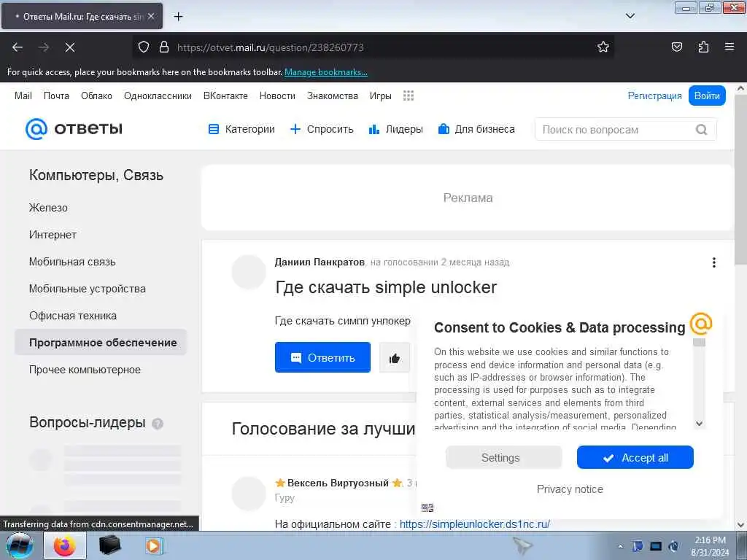Show hidden system tray icons arrow

click(x=620, y=547)
